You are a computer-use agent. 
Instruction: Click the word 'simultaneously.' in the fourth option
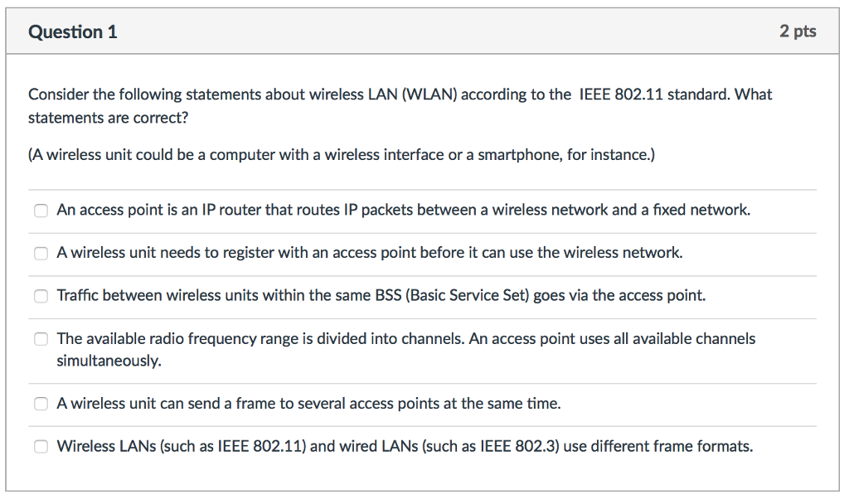(109, 361)
